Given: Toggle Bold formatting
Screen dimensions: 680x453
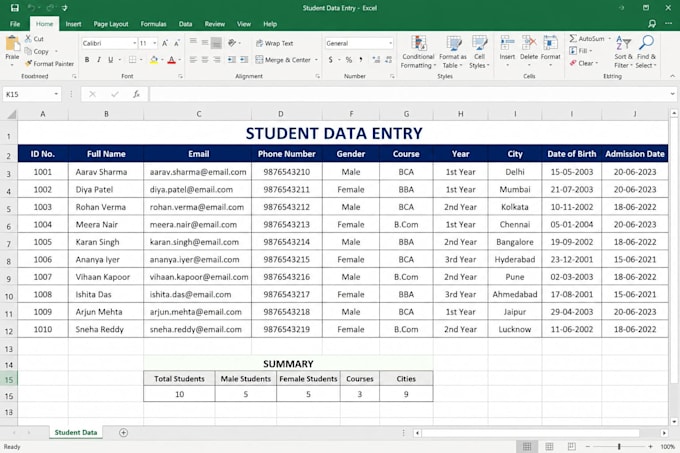Looking at the screenshot, I should (87, 59).
